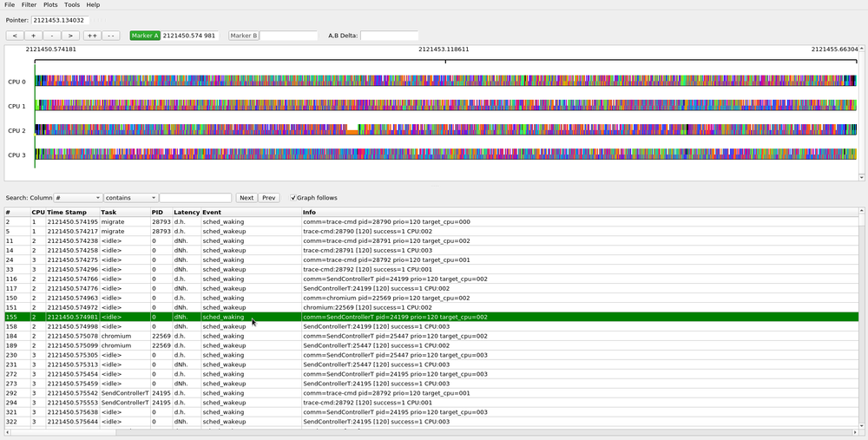Select event row number 272

click(x=431, y=374)
